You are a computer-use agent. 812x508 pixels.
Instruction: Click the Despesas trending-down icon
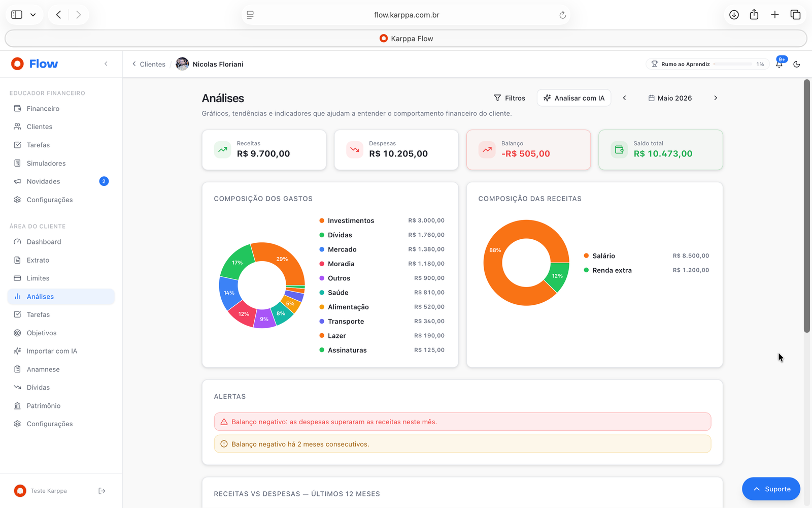pyautogui.click(x=355, y=150)
